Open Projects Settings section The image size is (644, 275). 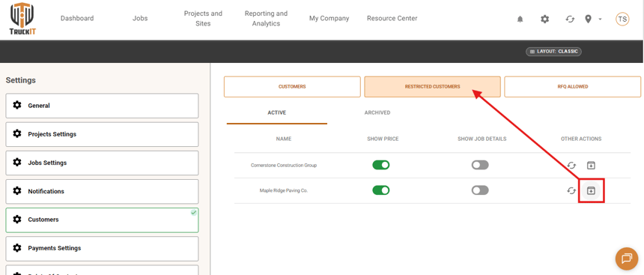click(102, 134)
